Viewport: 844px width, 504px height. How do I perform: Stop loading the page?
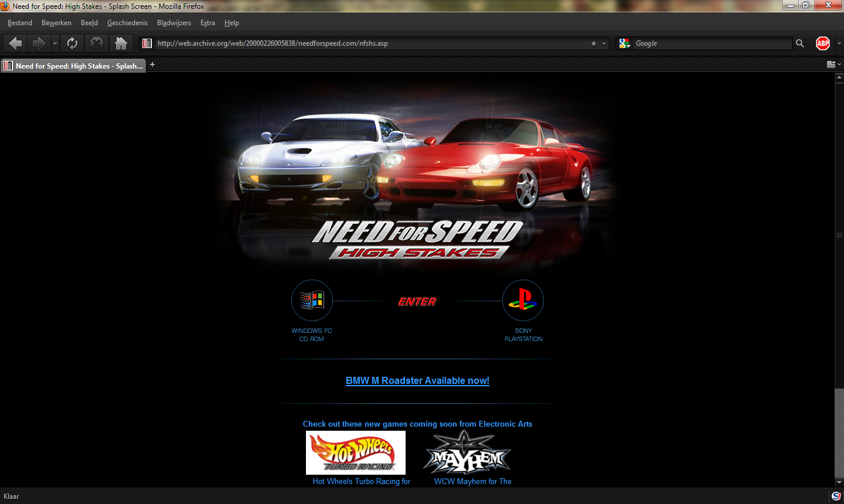(97, 43)
